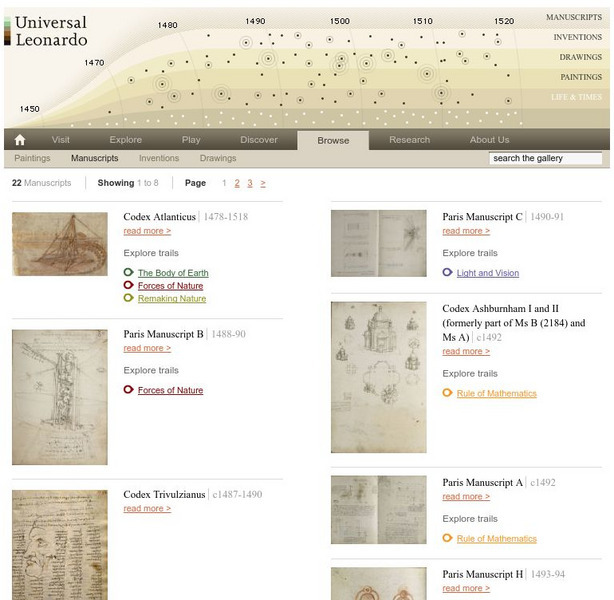The image size is (614, 600).
Task: Click the 1470 timeline year marker
Action: (x=94, y=63)
